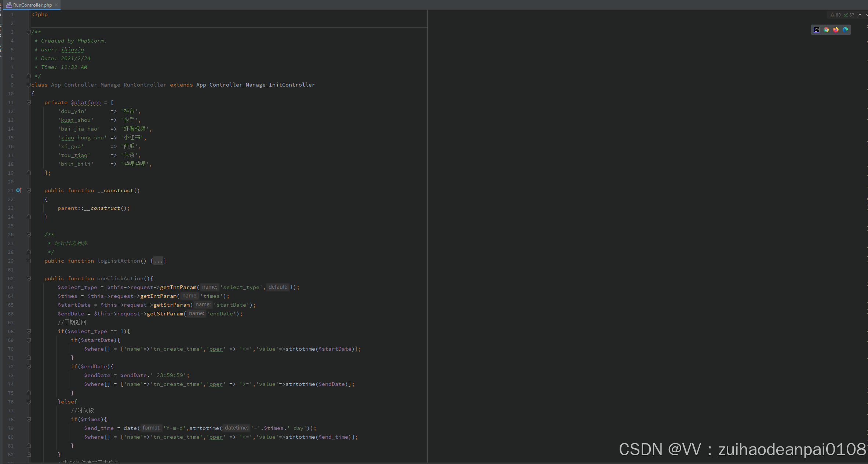
Task: Open file in Chrome browser icon
Action: pos(826,30)
